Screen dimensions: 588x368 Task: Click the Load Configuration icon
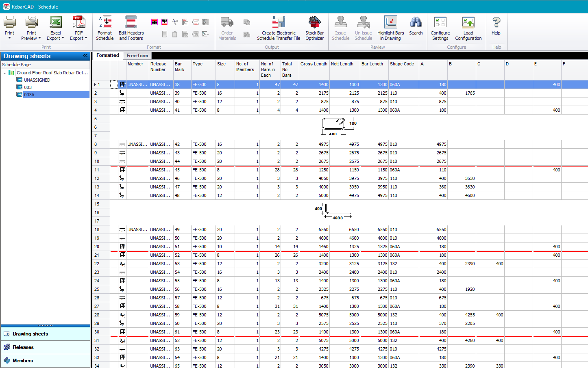pos(468,23)
